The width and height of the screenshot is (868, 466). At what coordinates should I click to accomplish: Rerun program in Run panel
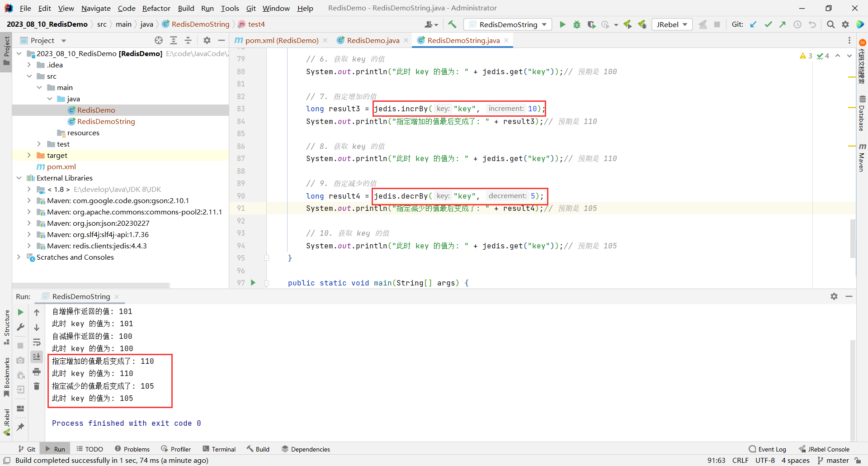click(x=20, y=312)
